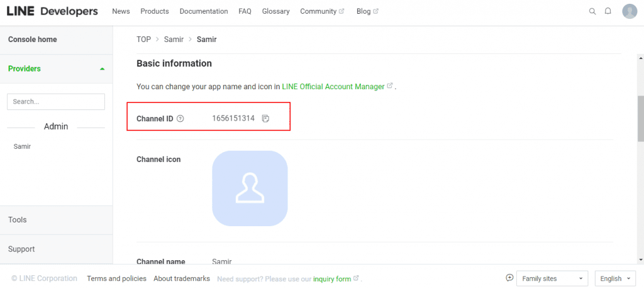Open the Products menu item
Screen dimensions: 644x289
point(155,11)
